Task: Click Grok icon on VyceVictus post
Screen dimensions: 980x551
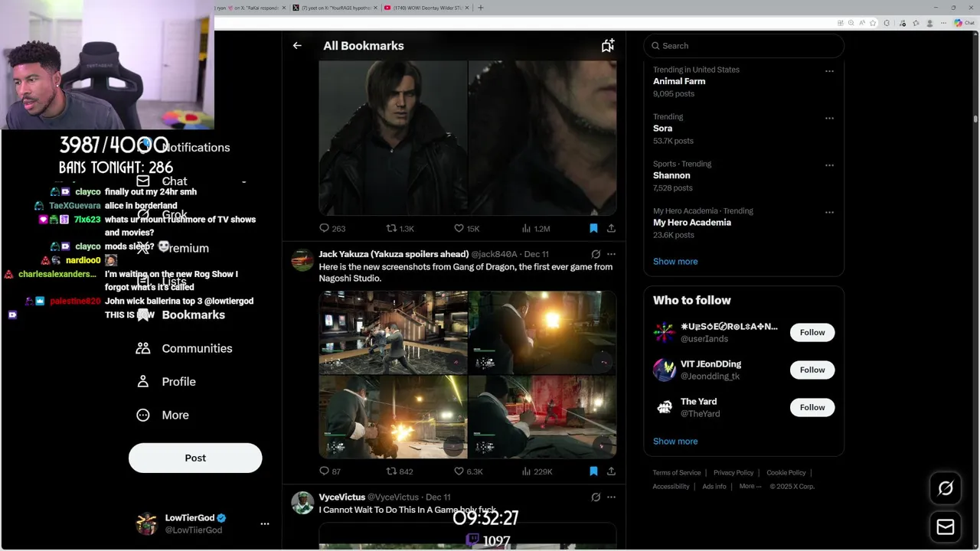Action: tap(596, 497)
